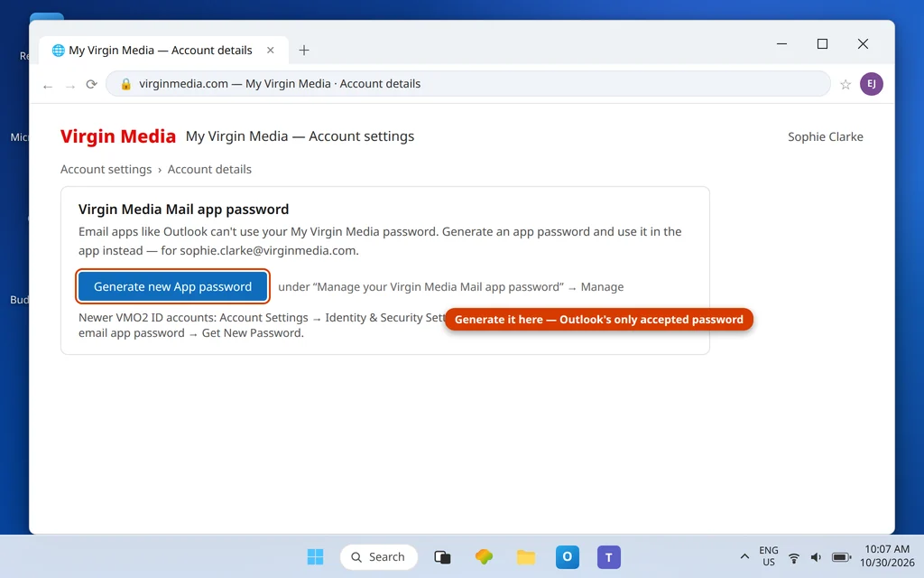The width and height of the screenshot is (924, 578).
Task: Launch Copilot from the taskbar
Action: pos(484,556)
